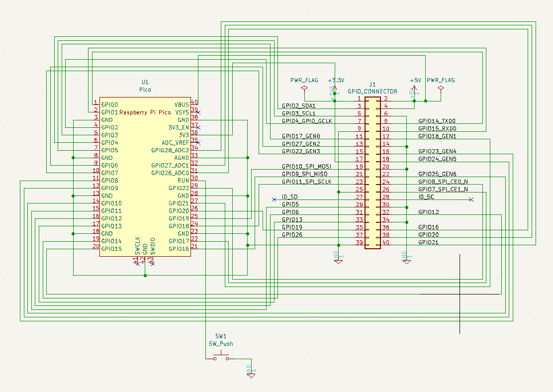This screenshot has height=392, width=553.
Task: Click the no-connect flag on VSYS pin
Action: click(x=198, y=112)
